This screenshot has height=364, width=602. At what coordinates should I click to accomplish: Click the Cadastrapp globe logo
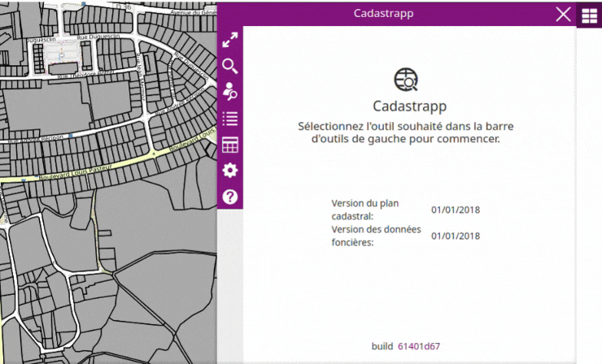pyautogui.click(x=406, y=80)
